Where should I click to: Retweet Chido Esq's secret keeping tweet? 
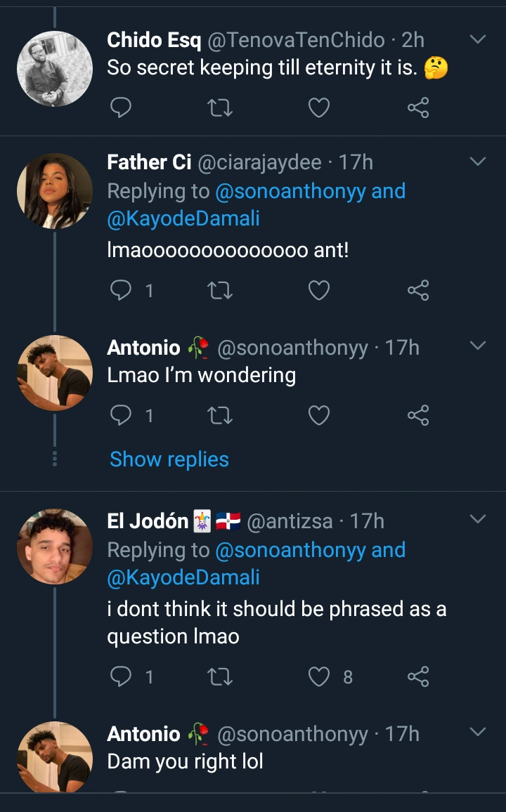(x=221, y=107)
